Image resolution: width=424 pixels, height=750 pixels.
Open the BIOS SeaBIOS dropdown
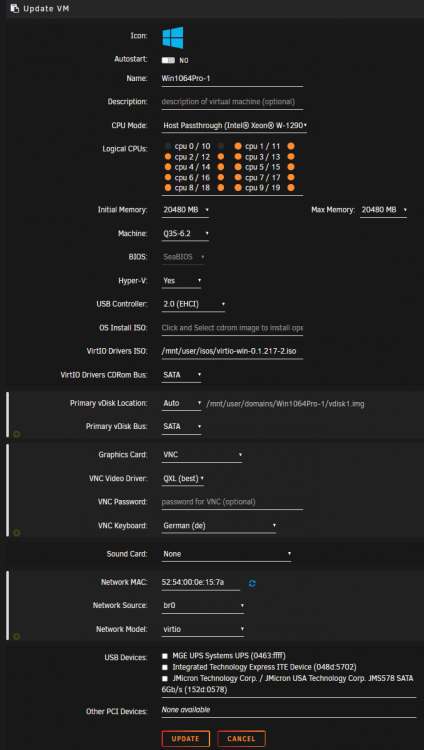click(183, 257)
